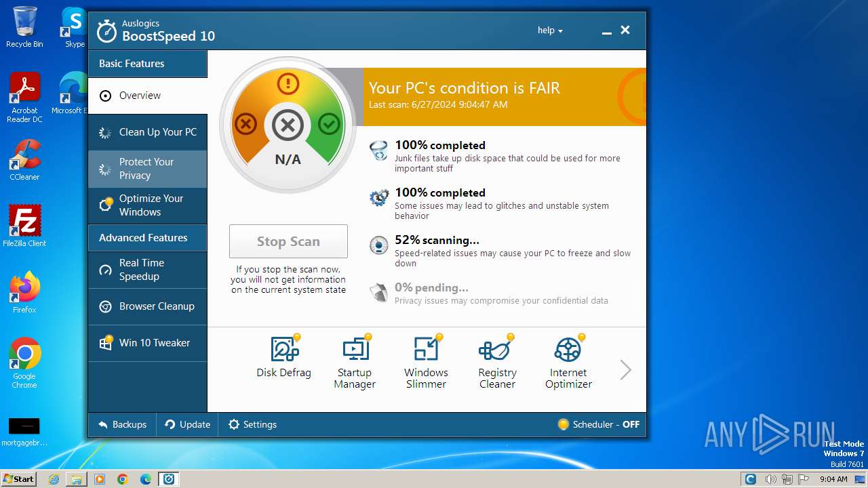Image resolution: width=868 pixels, height=488 pixels.
Task: Open the Windows Start menu
Action: (19, 479)
